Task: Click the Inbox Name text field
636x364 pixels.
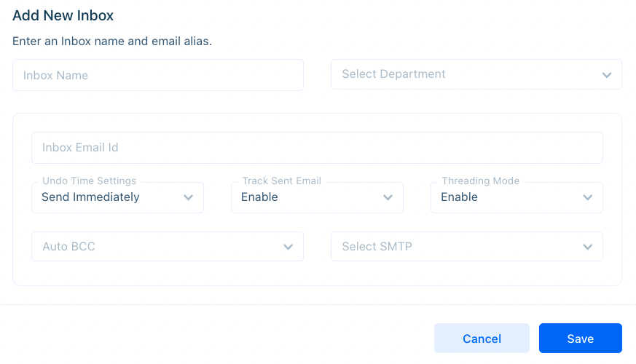Action: click(x=158, y=75)
